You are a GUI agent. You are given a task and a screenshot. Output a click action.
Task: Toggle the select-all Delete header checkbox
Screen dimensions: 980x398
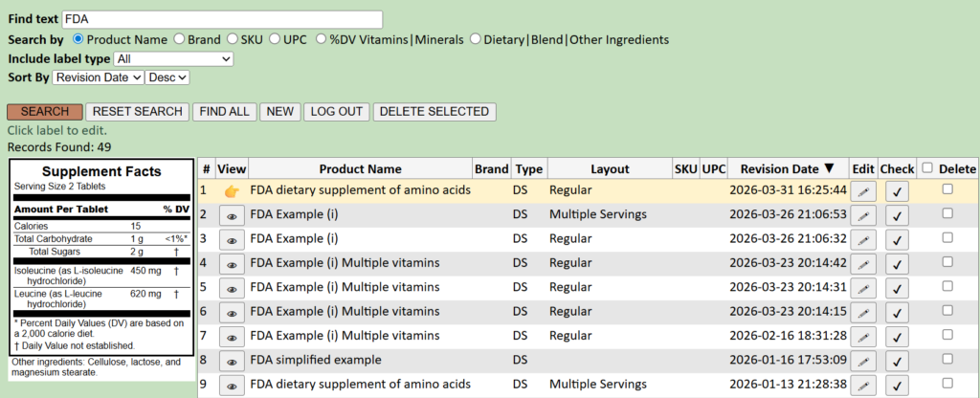927,168
